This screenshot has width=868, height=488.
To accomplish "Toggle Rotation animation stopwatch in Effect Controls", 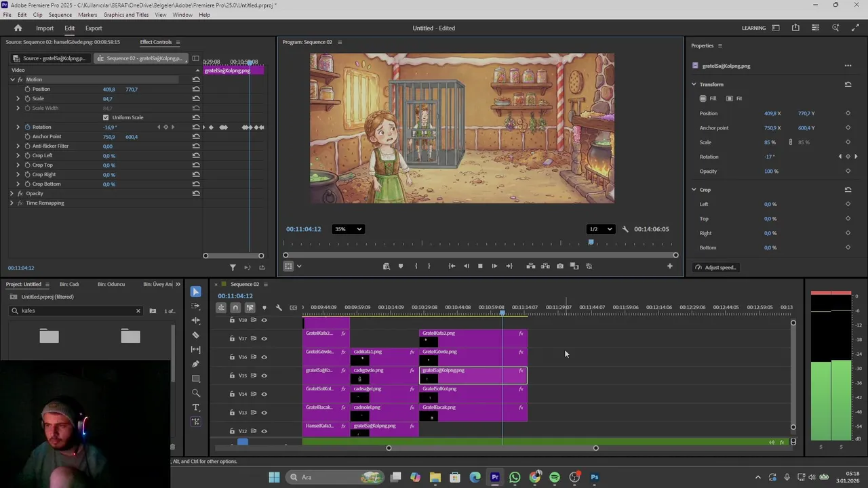I will (x=28, y=127).
